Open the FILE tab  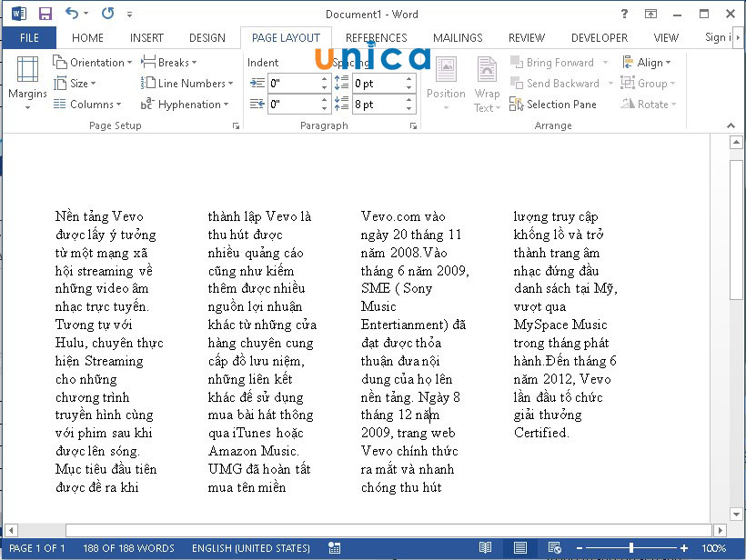[x=29, y=37]
